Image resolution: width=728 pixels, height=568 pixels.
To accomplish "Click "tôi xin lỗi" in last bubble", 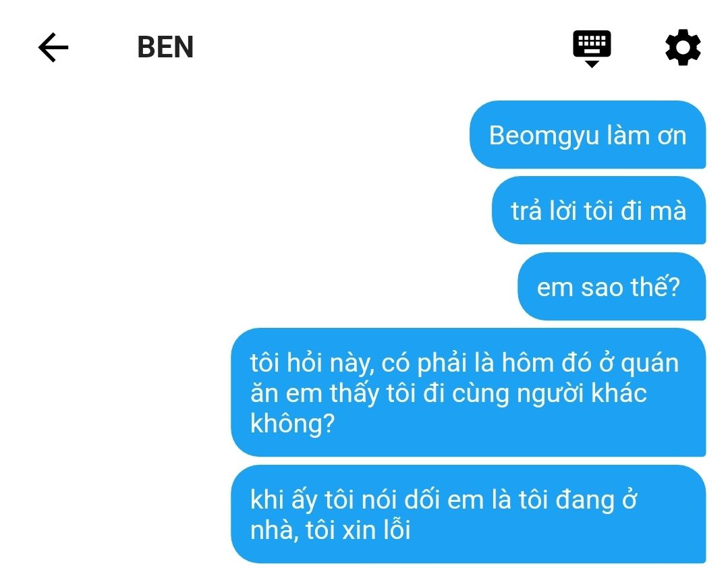I will [358, 530].
